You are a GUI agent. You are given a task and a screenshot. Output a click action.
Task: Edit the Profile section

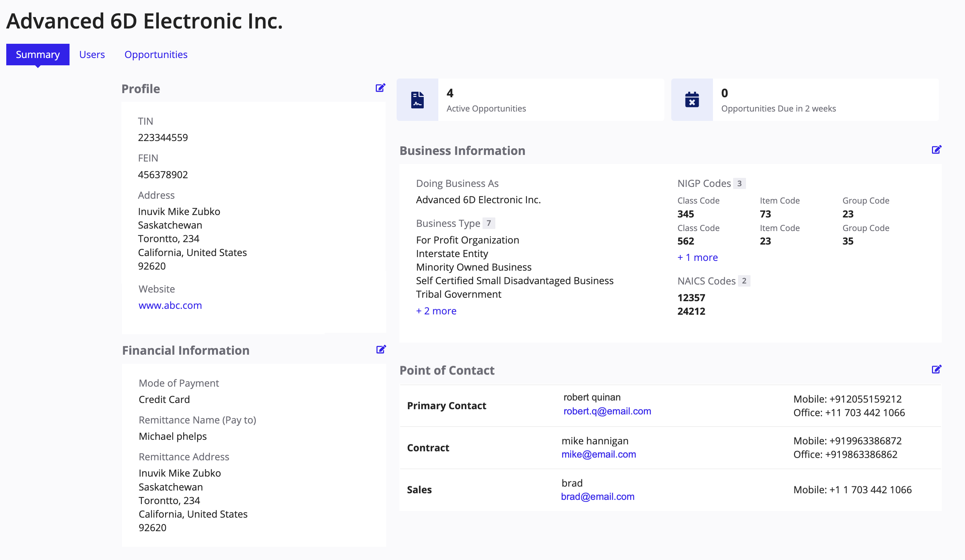381,88
